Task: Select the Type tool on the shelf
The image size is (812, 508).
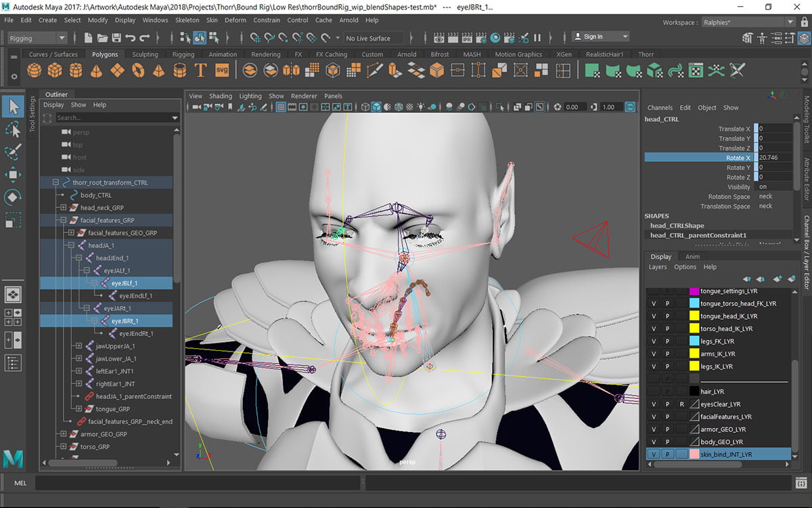Action: [200, 69]
